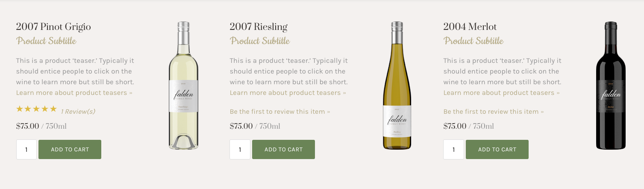Click the five-star rating for Pinot Grigio
Viewport: 644px width, 189px height.
point(36,109)
